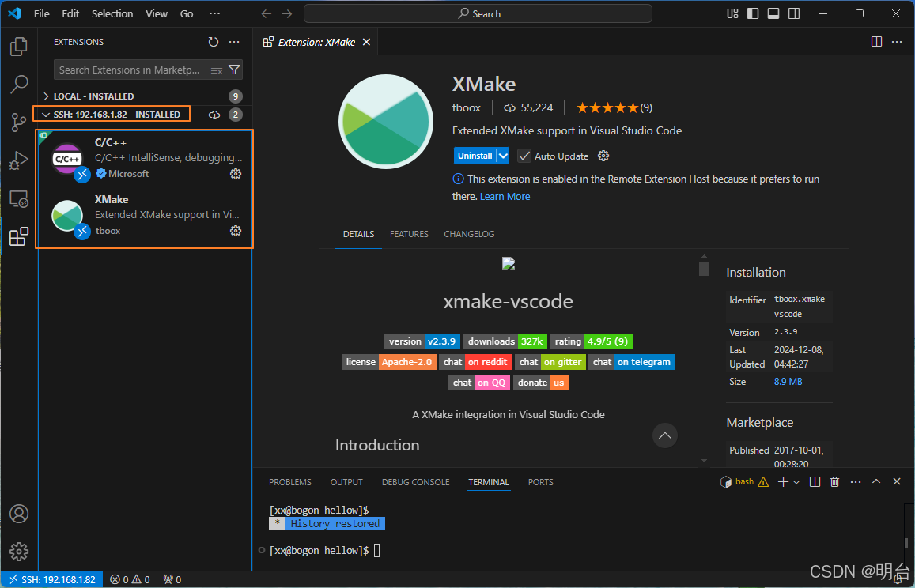Open manage gear for C/C++ extension
The height and width of the screenshot is (588, 915).
(x=236, y=174)
